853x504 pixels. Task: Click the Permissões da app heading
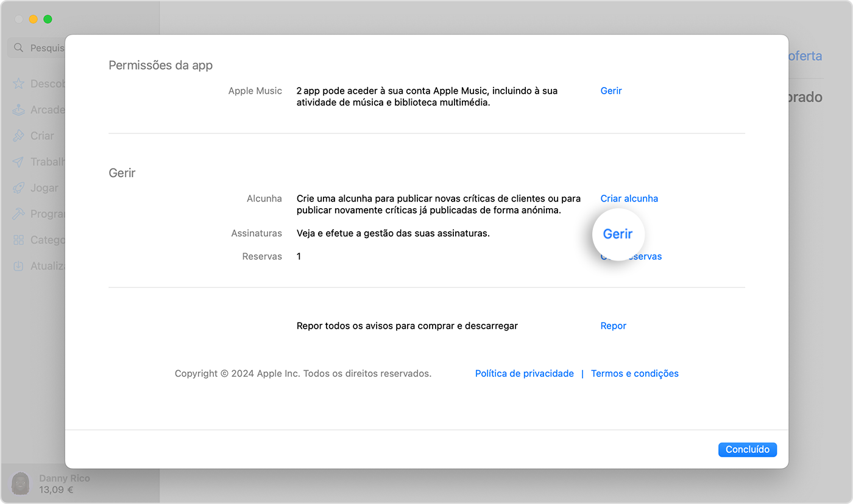(x=161, y=65)
